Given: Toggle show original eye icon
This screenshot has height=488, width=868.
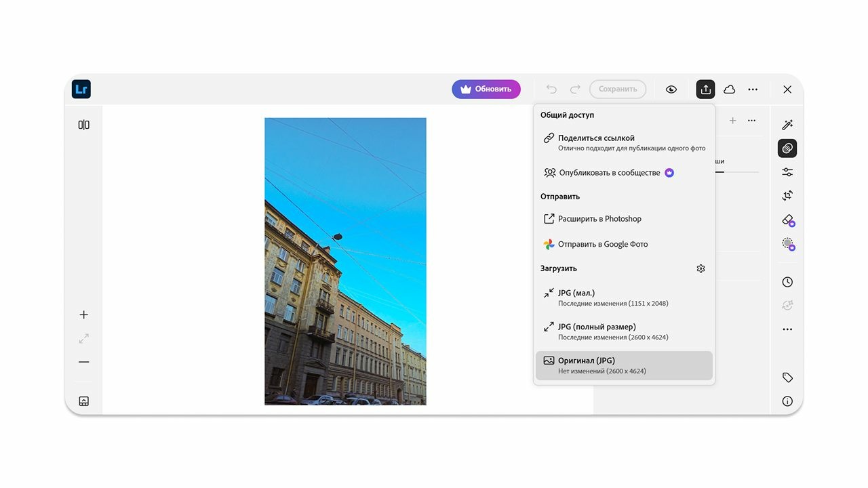Looking at the screenshot, I should pos(671,89).
